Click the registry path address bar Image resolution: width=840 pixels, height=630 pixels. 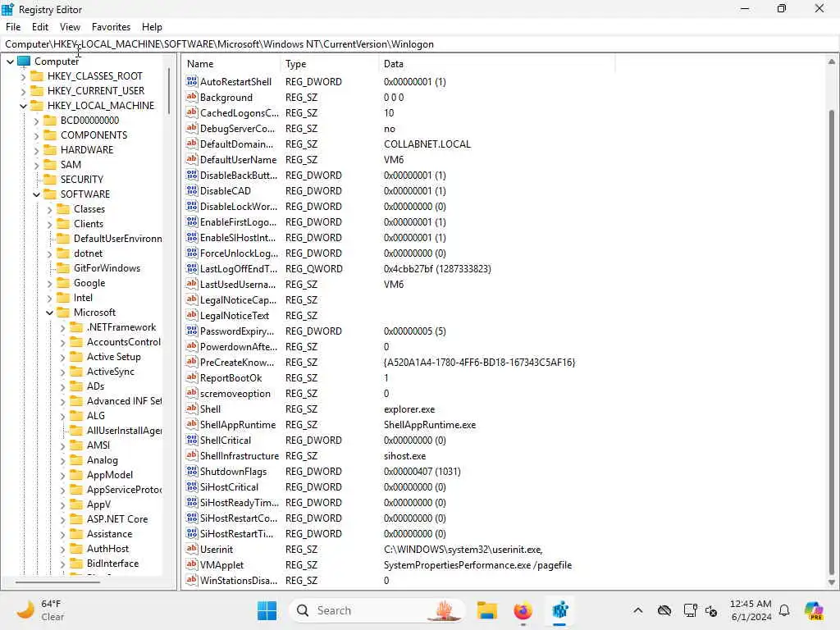point(420,44)
